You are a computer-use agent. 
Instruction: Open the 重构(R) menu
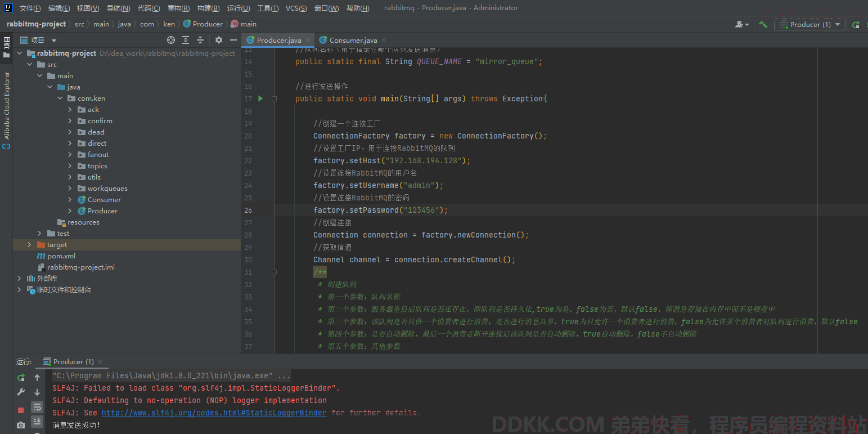(x=178, y=8)
